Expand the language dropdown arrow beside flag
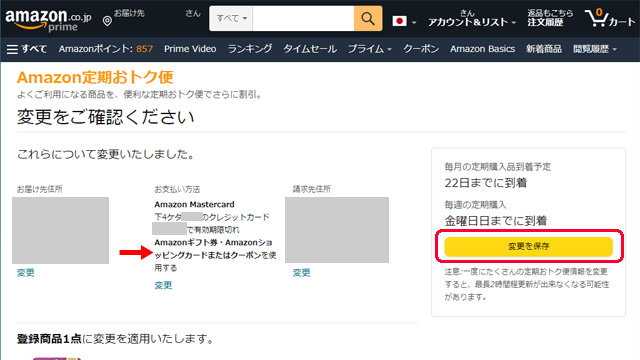The image size is (640, 360). [x=414, y=22]
